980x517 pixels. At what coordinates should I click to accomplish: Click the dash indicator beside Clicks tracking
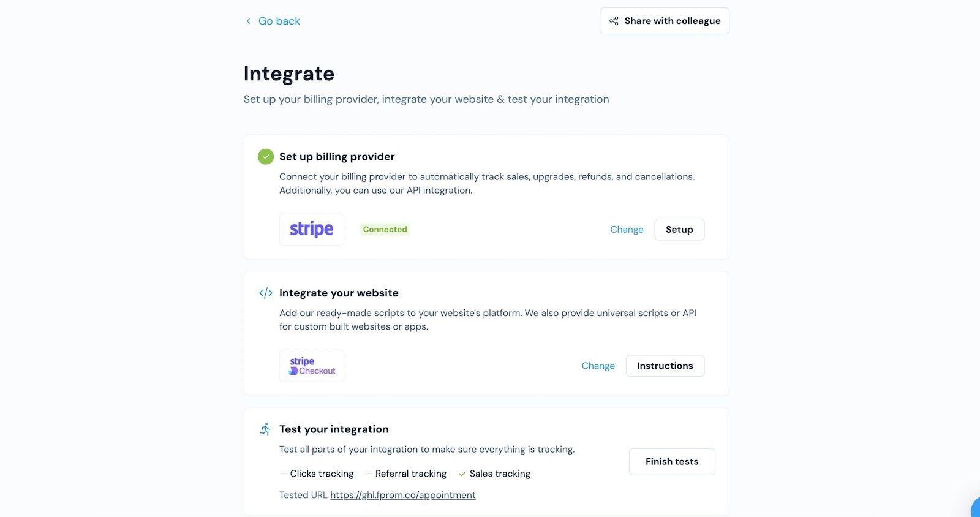(282, 473)
